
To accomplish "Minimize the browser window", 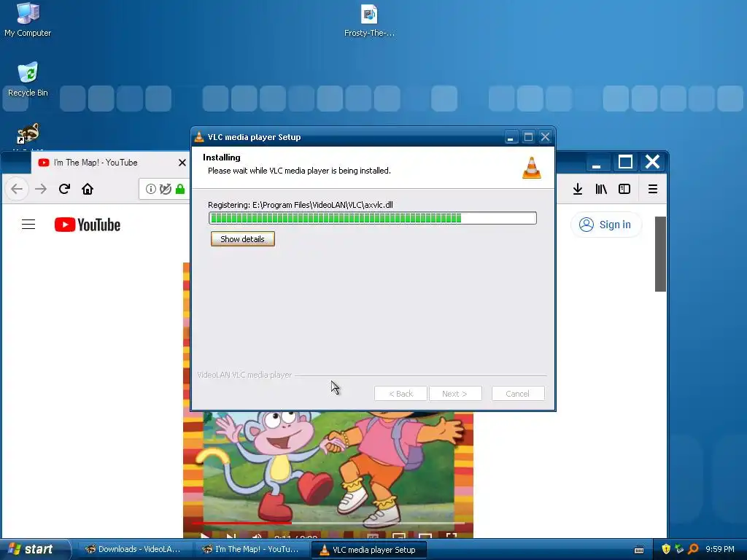I will 596,163.
